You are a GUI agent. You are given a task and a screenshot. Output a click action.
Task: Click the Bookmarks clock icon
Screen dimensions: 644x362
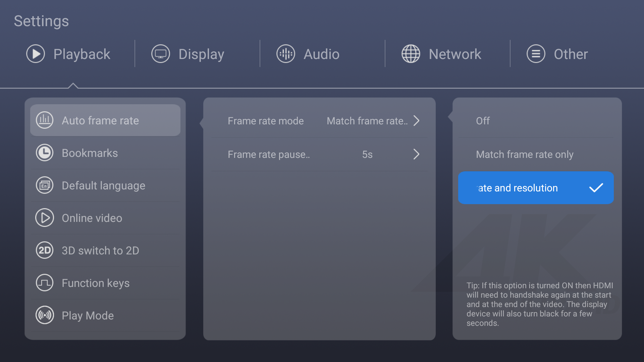[45, 153]
